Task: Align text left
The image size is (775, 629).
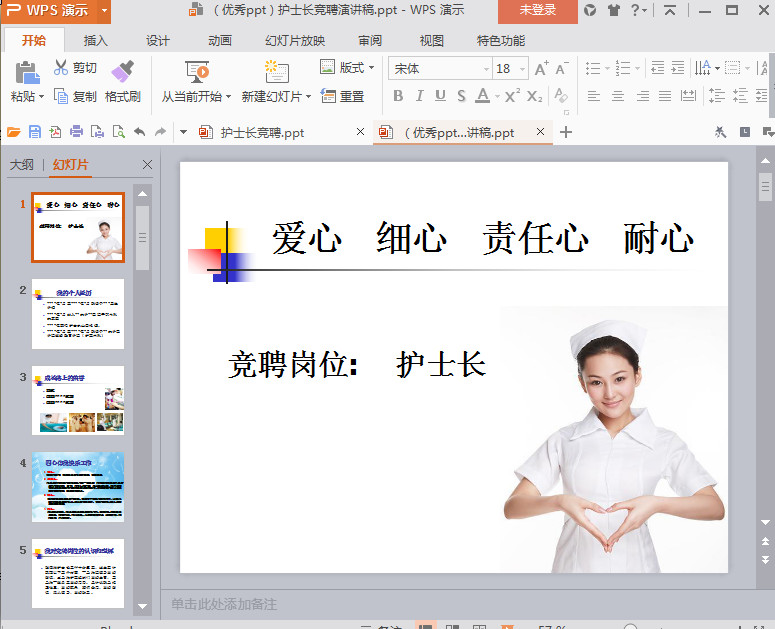Action: coord(594,96)
